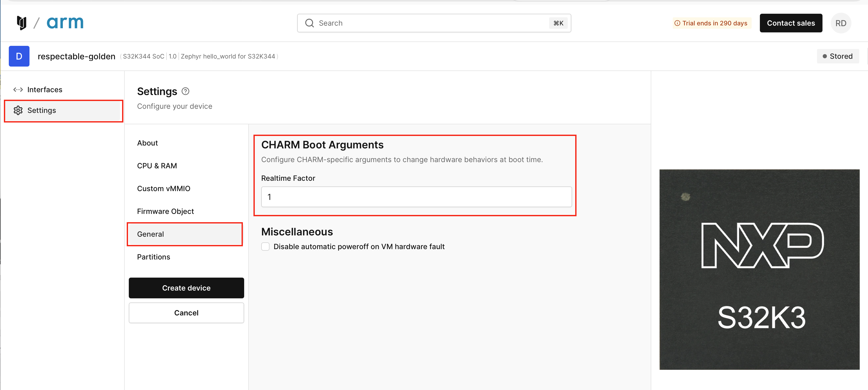Click Trial ends in 290 days
The width and height of the screenshot is (868, 390).
715,23
